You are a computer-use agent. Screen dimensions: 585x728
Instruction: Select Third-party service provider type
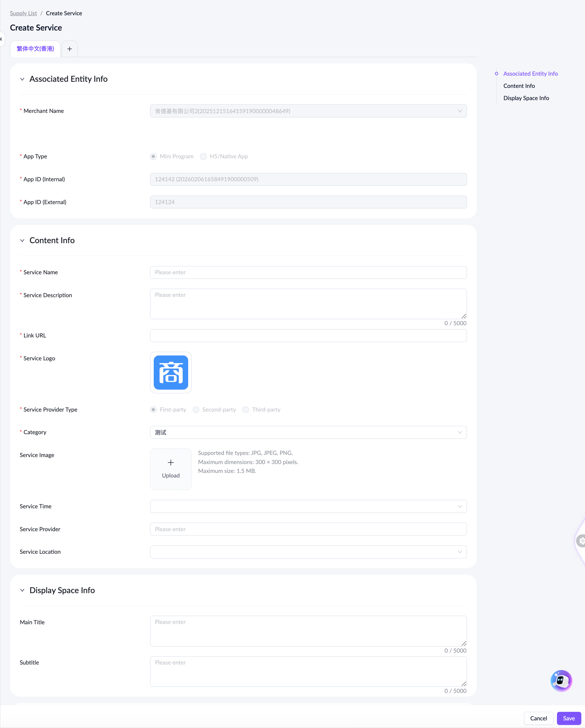click(x=246, y=409)
